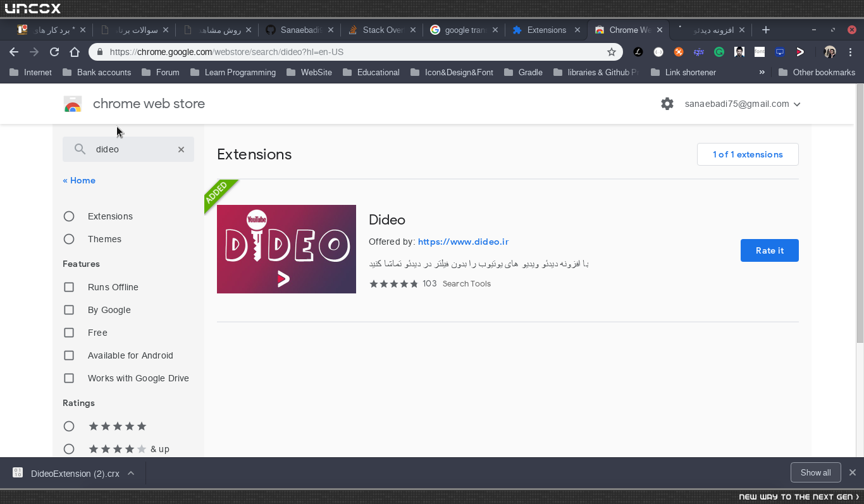
Task: Enable the Runs Offline checkbox
Action: (69, 287)
